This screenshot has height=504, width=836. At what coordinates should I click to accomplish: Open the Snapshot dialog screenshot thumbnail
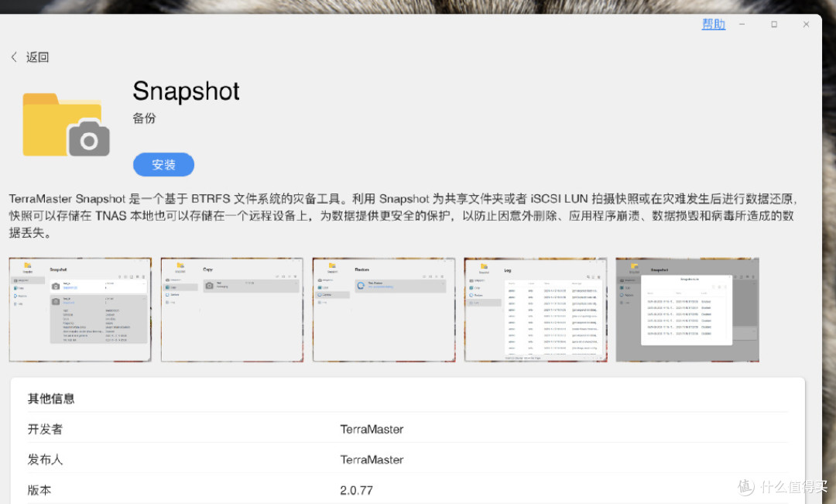[687, 310]
